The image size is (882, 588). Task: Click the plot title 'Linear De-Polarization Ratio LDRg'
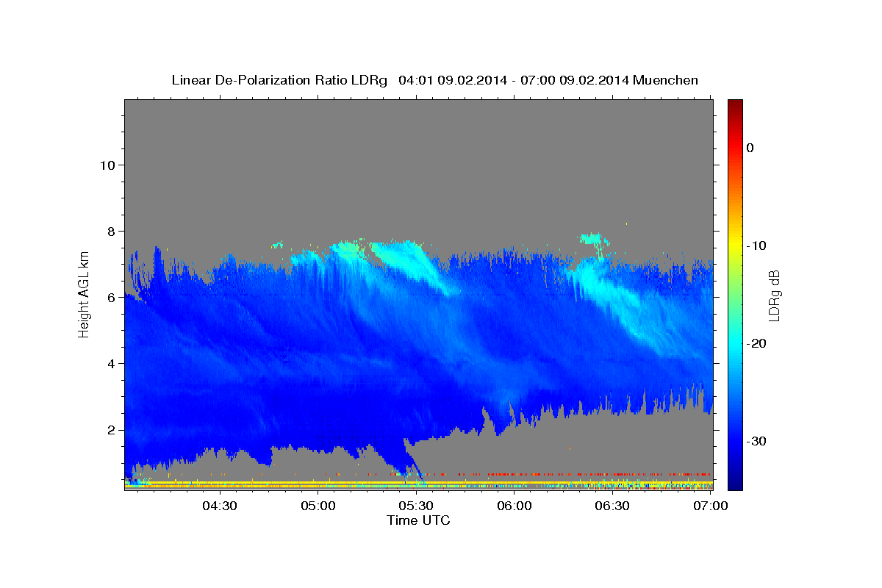point(279,80)
